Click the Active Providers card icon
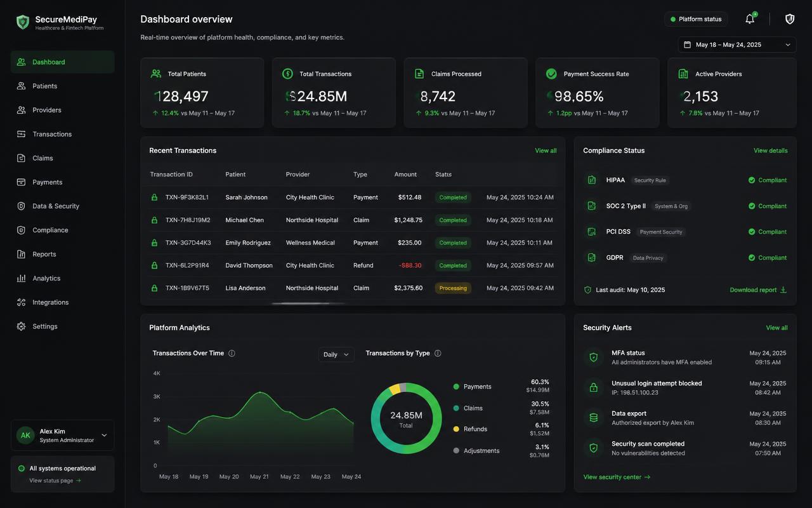 pyautogui.click(x=683, y=74)
